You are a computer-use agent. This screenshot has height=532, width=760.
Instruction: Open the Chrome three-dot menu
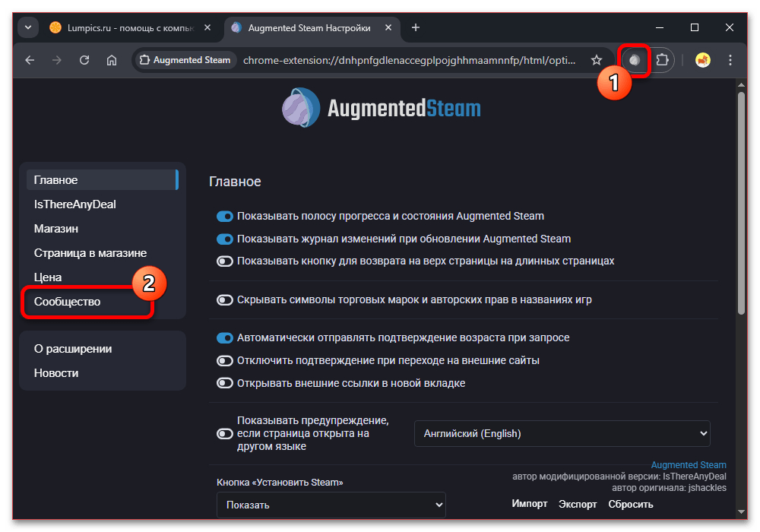pyautogui.click(x=730, y=60)
